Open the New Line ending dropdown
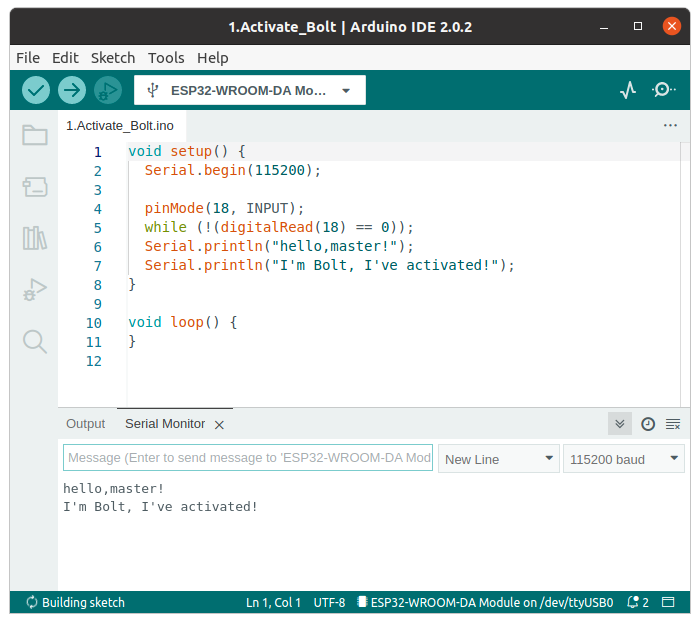 click(x=499, y=459)
